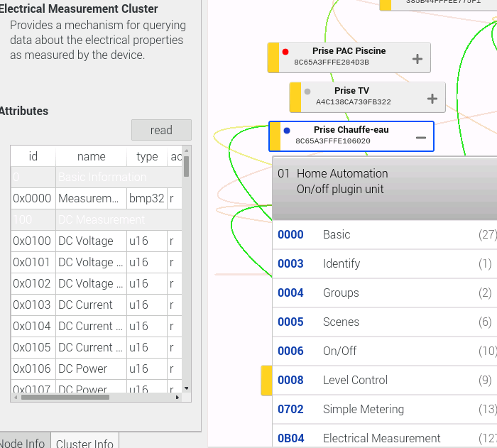Open the 0006 On/Off cluster
This screenshot has height=448, width=497.
click(385, 351)
